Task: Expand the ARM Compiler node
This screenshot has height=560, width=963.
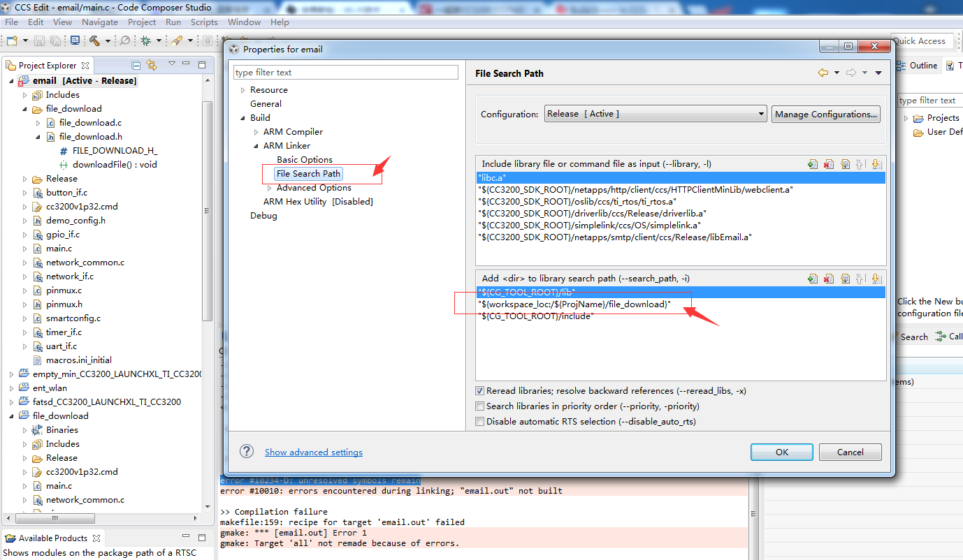Action: pyautogui.click(x=256, y=132)
